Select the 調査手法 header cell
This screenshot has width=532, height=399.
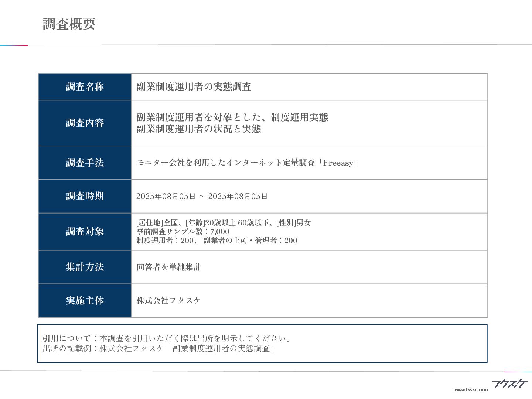pos(85,163)
